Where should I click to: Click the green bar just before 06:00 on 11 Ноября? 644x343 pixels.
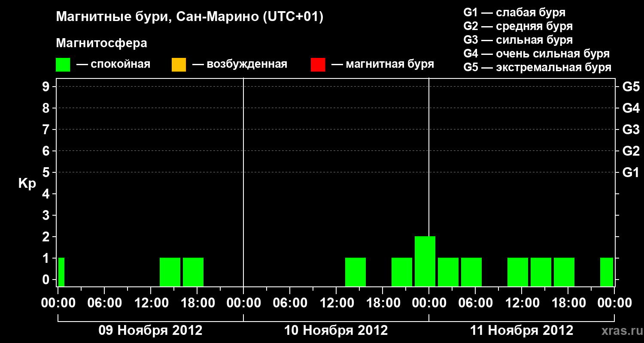(x=471, y=272)
